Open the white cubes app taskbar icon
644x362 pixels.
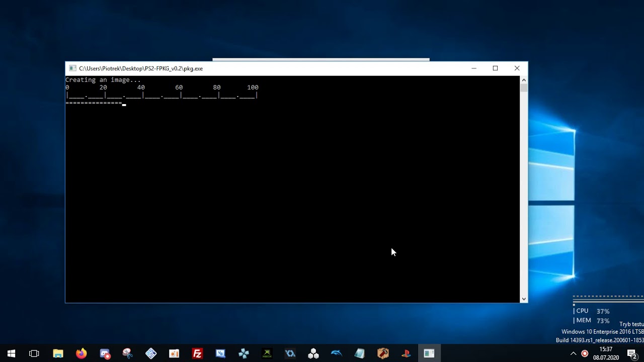pyautogui.click(x=313, y=353)
